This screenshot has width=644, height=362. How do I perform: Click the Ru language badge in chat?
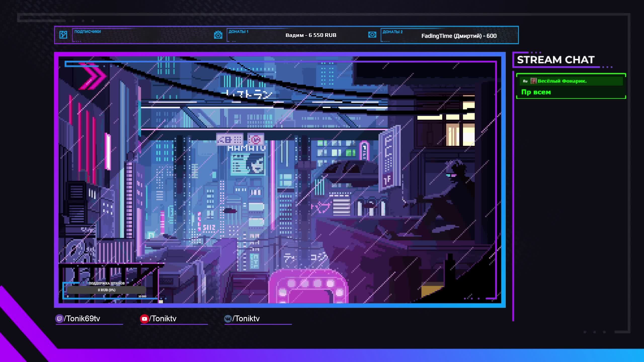[x=525, y=81]
